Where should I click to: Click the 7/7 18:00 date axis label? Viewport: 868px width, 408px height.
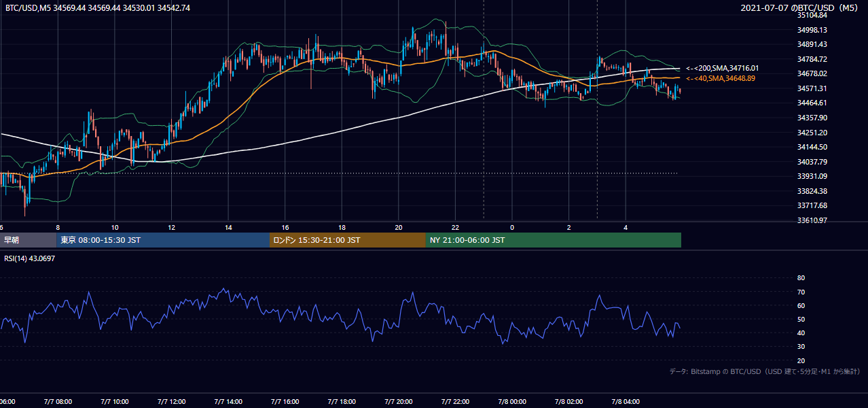[342, 402]
